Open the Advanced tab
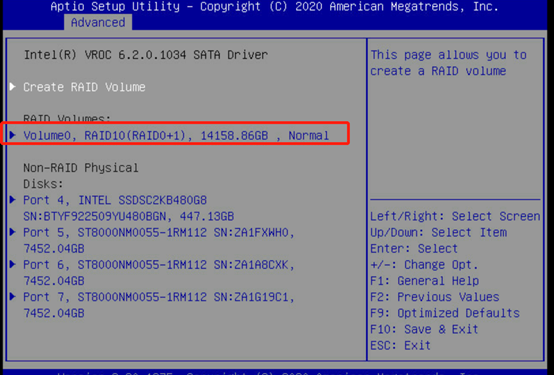This screenshot has height=375, width=554. (x=98, y=22)
